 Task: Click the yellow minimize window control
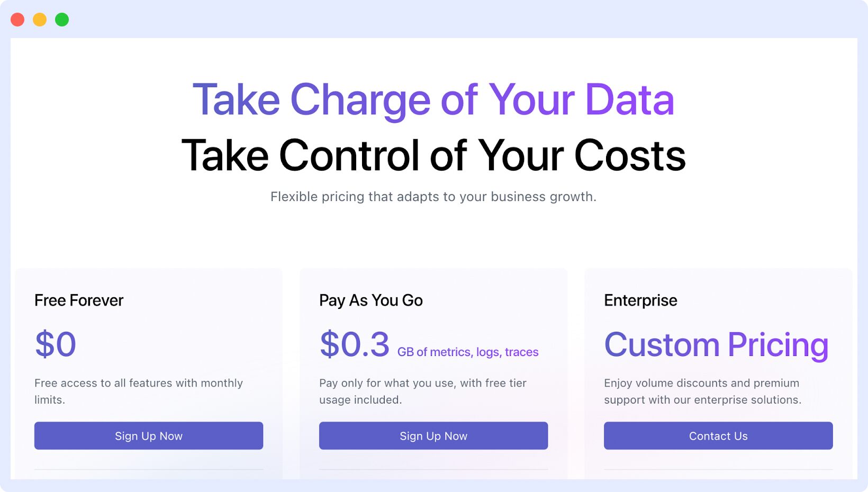[x=39, y=19]
